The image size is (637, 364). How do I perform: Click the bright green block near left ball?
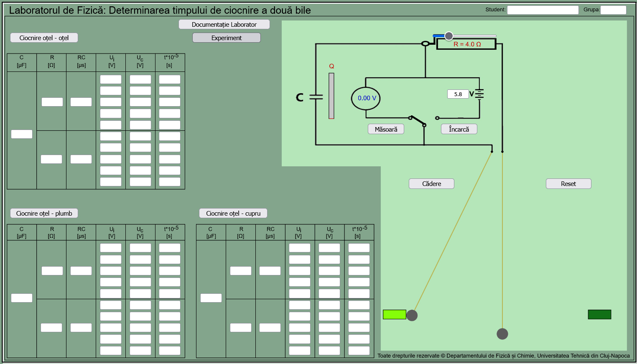click(x=394, y=314)
